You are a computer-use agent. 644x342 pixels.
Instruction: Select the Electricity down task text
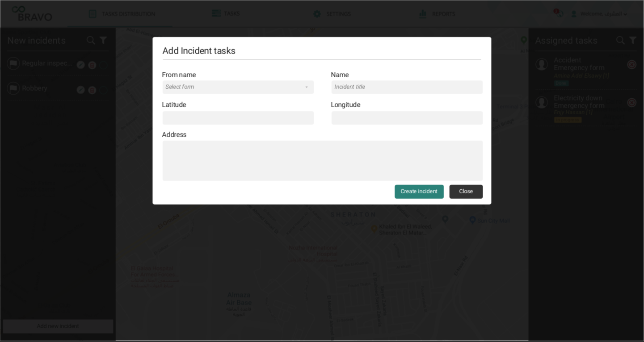(x=579, y=102)
